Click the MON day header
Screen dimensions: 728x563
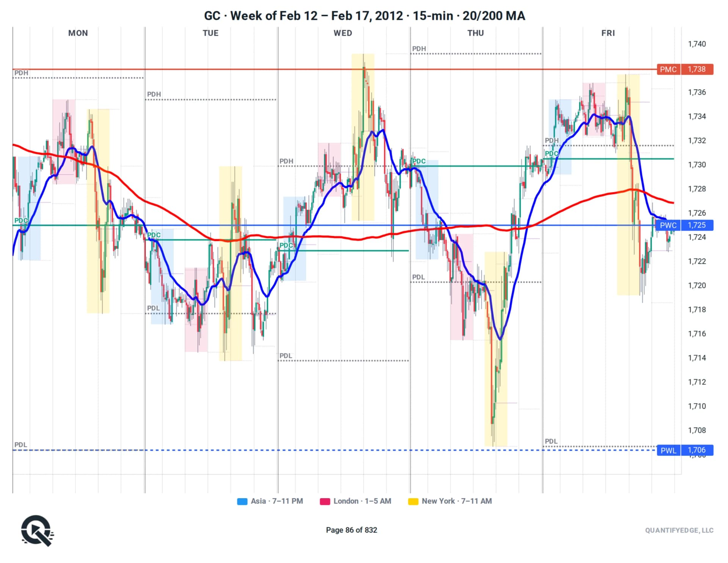78,33
